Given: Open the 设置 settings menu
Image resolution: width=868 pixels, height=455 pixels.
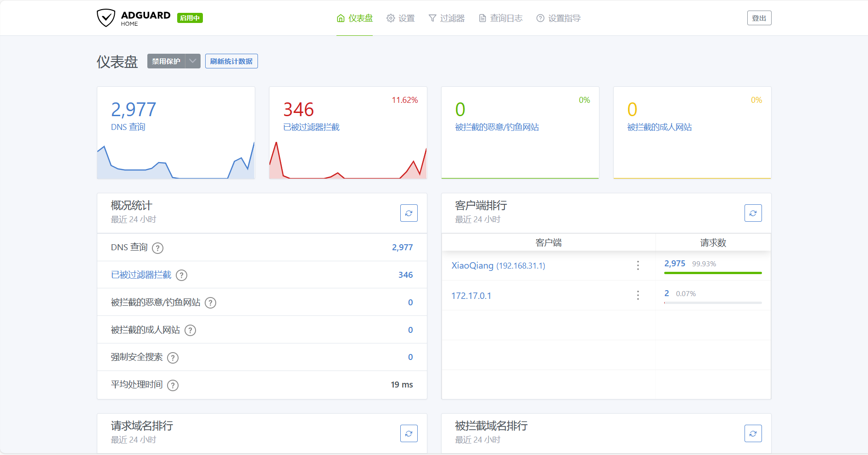Looking at the screenshot, I should pos(401,18).
